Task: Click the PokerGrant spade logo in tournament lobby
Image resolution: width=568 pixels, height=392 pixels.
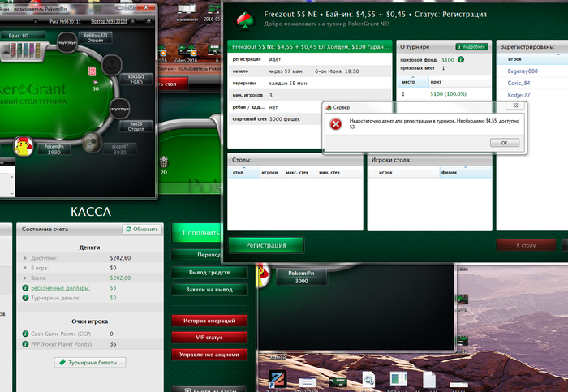Action: [246, 19]
